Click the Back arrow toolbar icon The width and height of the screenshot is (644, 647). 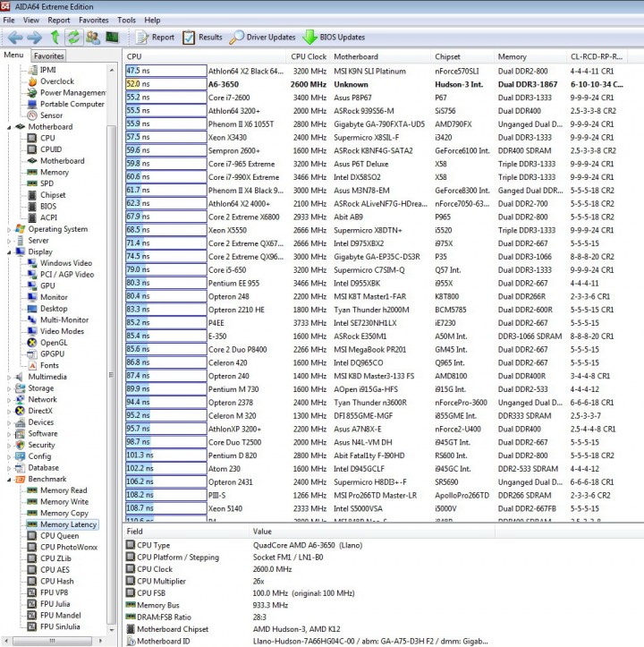pyautogui.click(x=15, y=38)
